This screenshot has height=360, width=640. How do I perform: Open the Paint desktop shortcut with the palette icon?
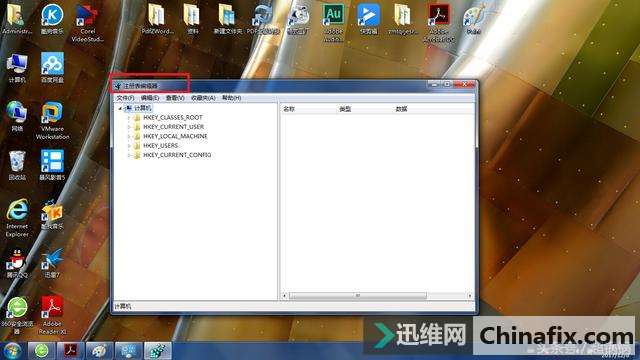coord(474,19)
